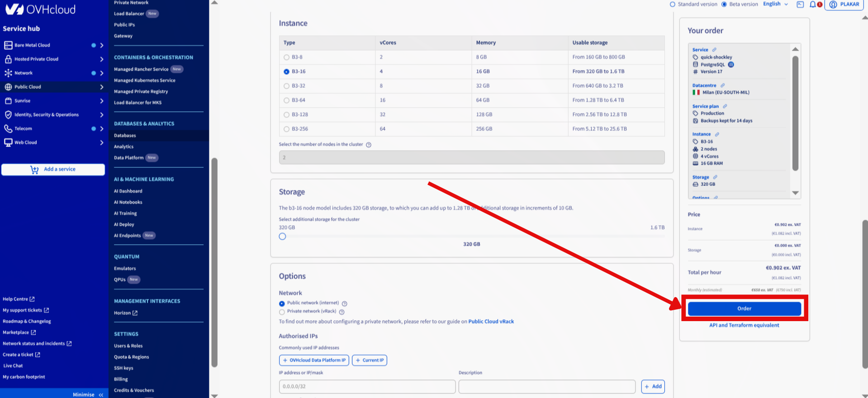Select the B3-8 instance type
Screen dimensions: 868x398
[x=286, y=57]
